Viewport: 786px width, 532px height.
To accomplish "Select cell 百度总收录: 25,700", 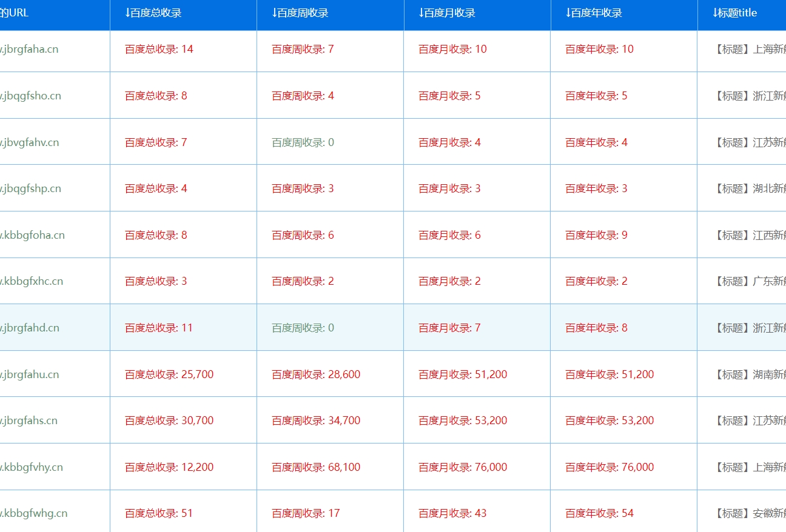I will click(x=169, y=374).
